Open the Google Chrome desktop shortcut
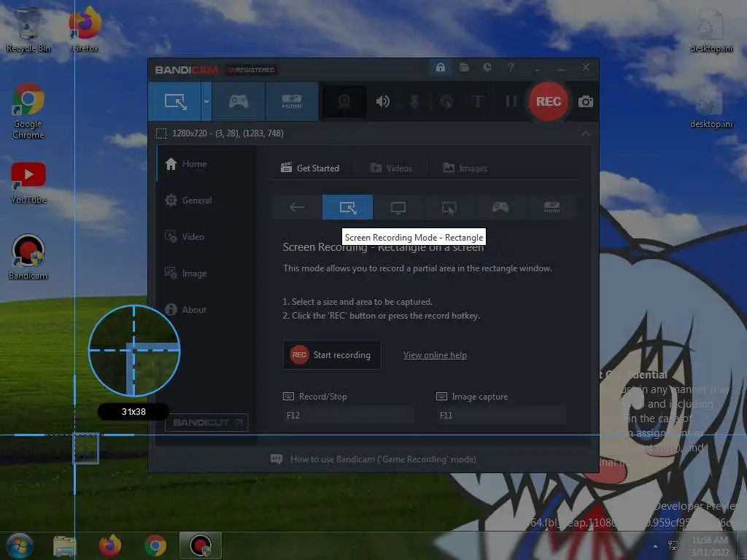Screen dimensions: 747x560 click(x=28, y=112)
